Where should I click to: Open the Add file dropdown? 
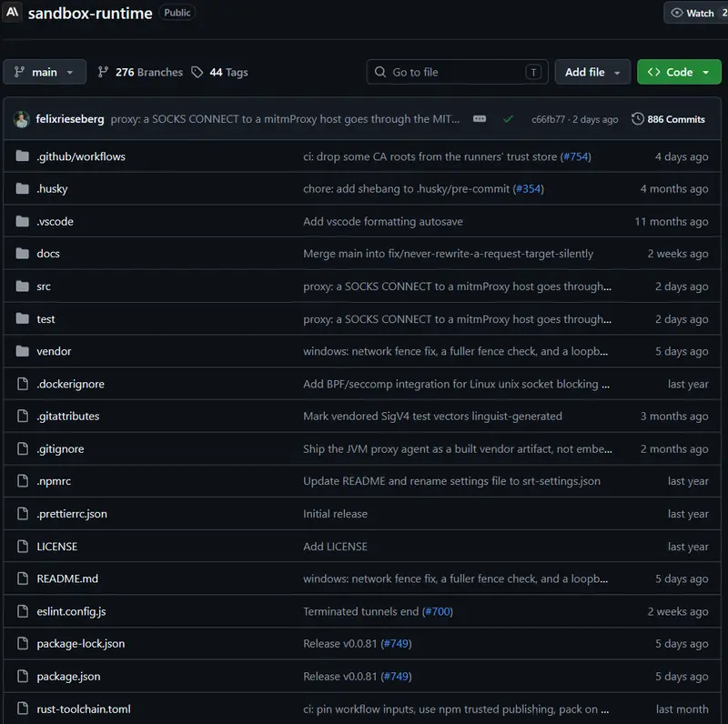[592, 72]
